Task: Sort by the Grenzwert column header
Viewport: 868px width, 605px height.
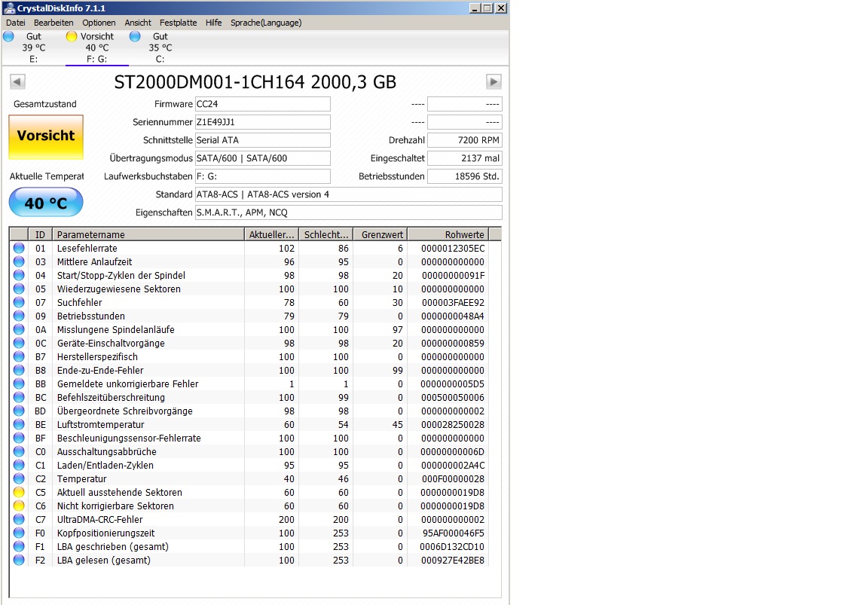Action: pyautogui.click(x=381, y=234)
